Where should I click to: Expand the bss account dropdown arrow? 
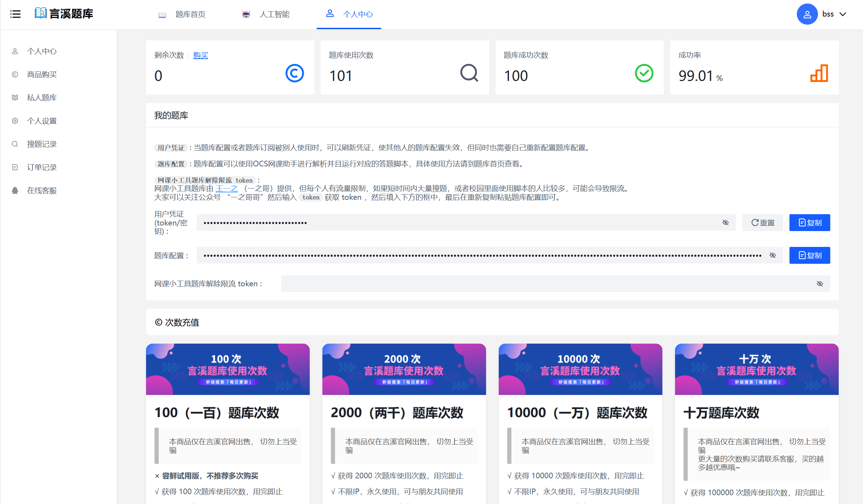(x=843, y=14)
